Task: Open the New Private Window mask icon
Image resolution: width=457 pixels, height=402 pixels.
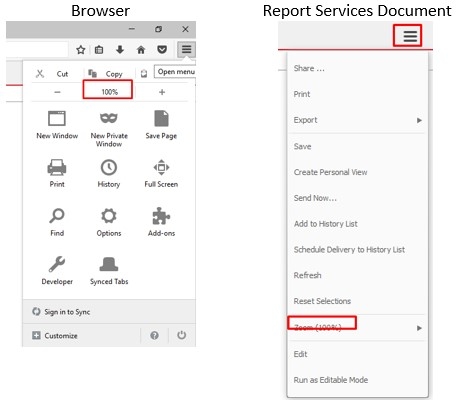Action: (x=109, y=118)
